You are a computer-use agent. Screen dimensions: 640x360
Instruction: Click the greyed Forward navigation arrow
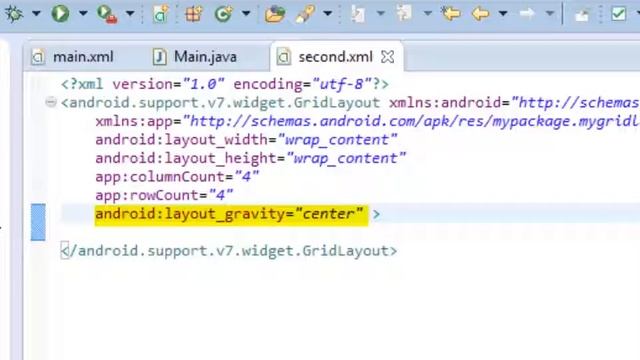point(527,14)
